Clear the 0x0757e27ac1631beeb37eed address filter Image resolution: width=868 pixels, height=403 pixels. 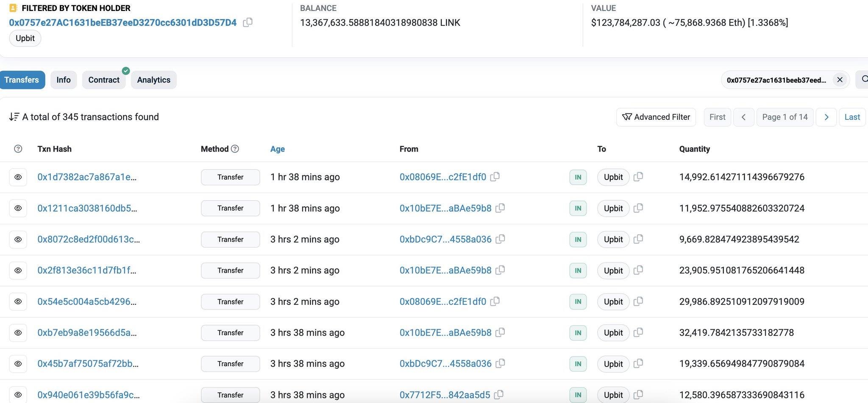pos(840,80)
